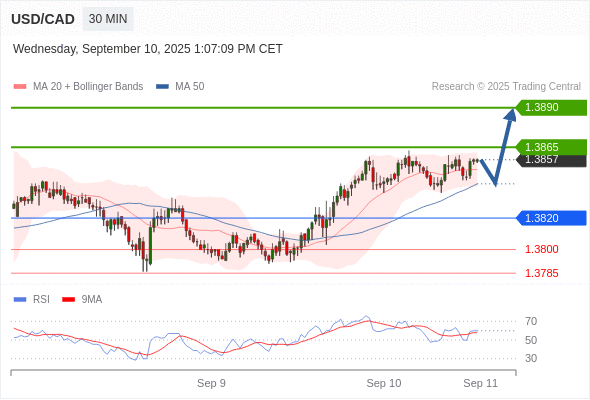Click the Sep 11 date axis label
Image resolution: width=590 pixels, height=400 pixels.
pos(481,383)
